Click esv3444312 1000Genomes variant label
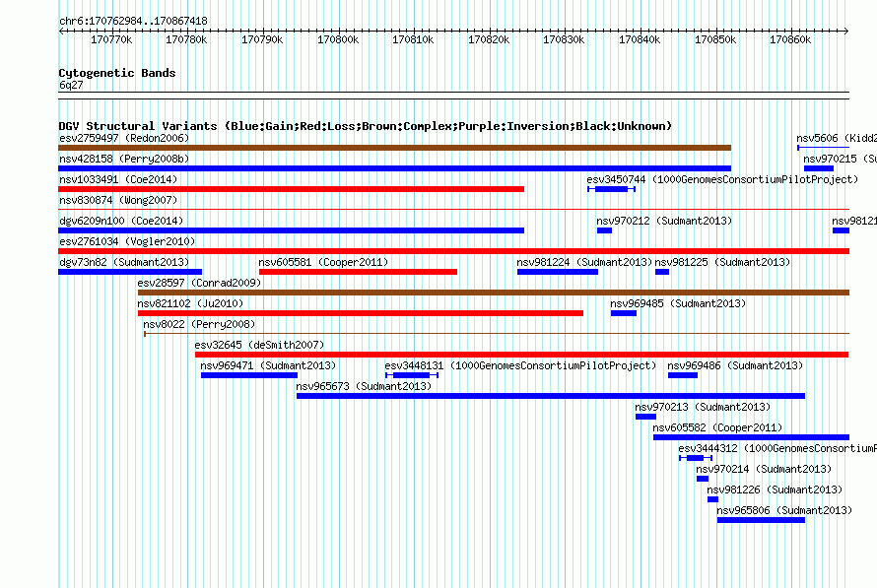Image resolution: width=877 pixels, height=588 pixels. [777, 448]
